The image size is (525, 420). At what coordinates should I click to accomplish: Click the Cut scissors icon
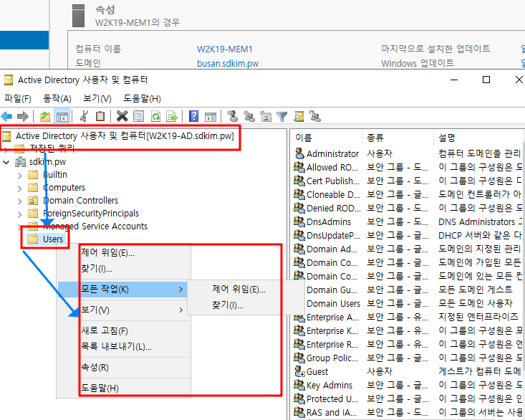click(x=84, y=117)
